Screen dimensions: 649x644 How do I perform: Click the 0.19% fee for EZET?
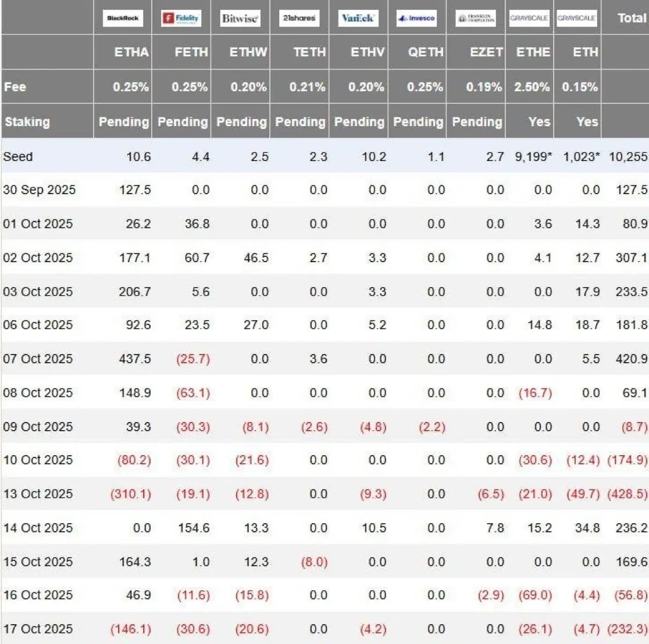point(484,87)
